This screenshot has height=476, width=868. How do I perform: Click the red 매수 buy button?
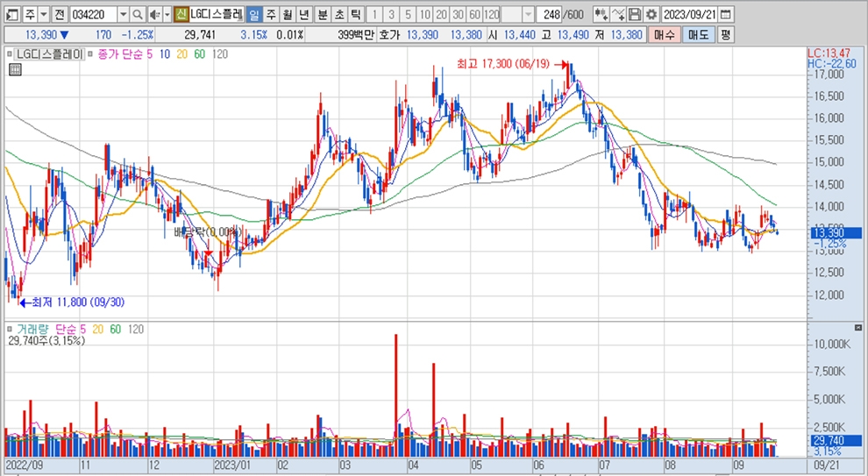(x=665, y=34)
